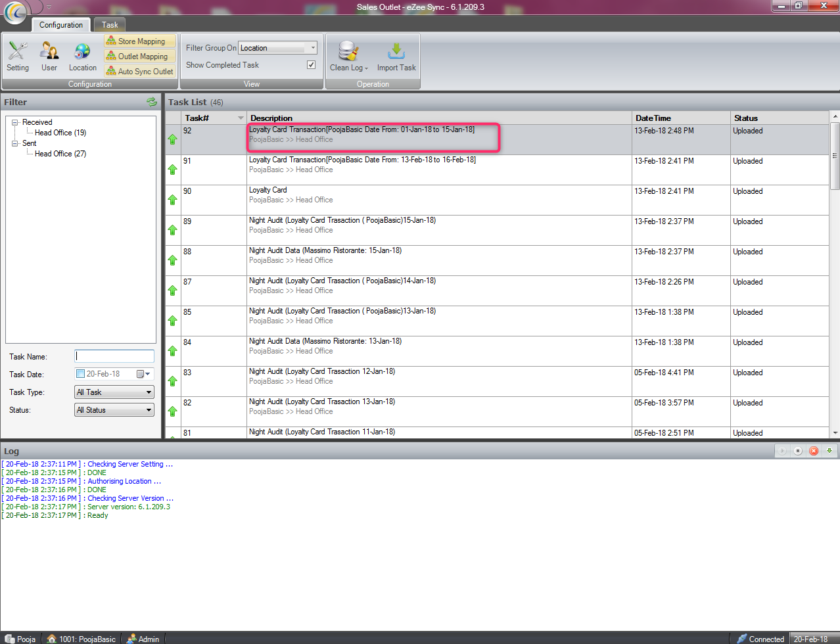Image resolution: width=840 pixels, height=644 pixels.
Task: Click the Task Name input field
Action: coord(114,356)
